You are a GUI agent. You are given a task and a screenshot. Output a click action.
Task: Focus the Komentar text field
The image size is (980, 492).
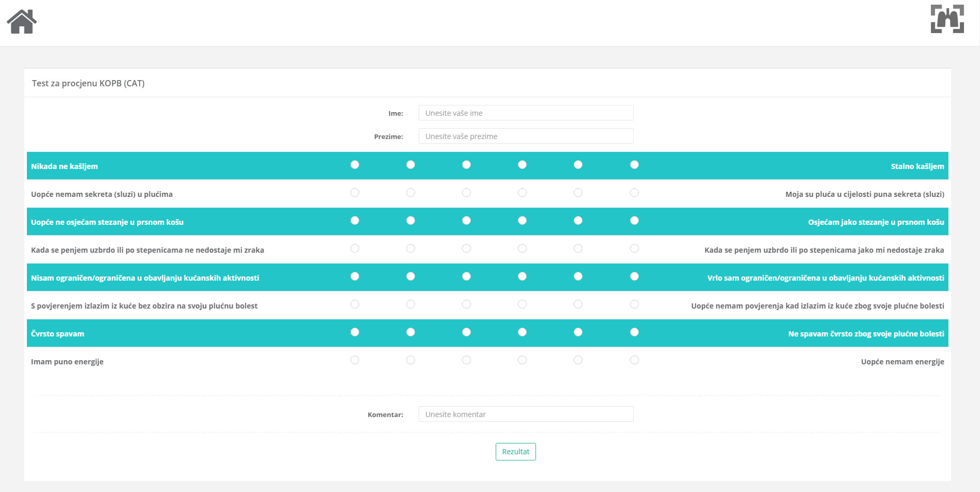(x=526, y=414)
